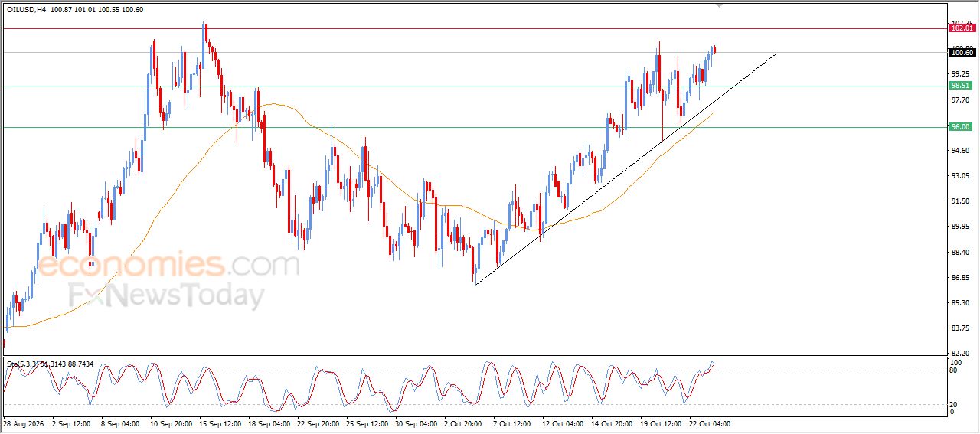The image size is (980, 434).
Task: Click the 19 Oct 12:00 time label
Action: coord(661,423)
